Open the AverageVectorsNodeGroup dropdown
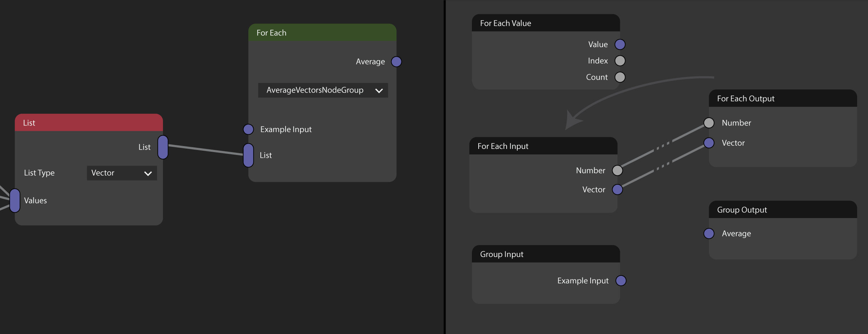This screenshot has width=868, height=334. tap(323, 90)
